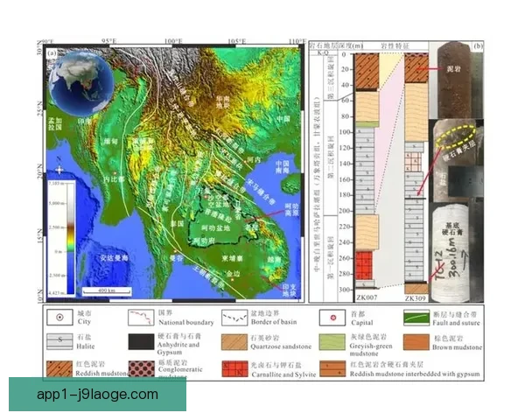Click the (a) panel label
The image size is (525, 420).
coord(52,53)
